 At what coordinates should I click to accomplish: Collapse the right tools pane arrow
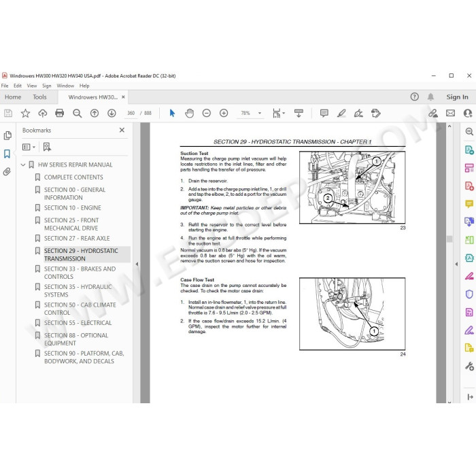click(456, 264)
